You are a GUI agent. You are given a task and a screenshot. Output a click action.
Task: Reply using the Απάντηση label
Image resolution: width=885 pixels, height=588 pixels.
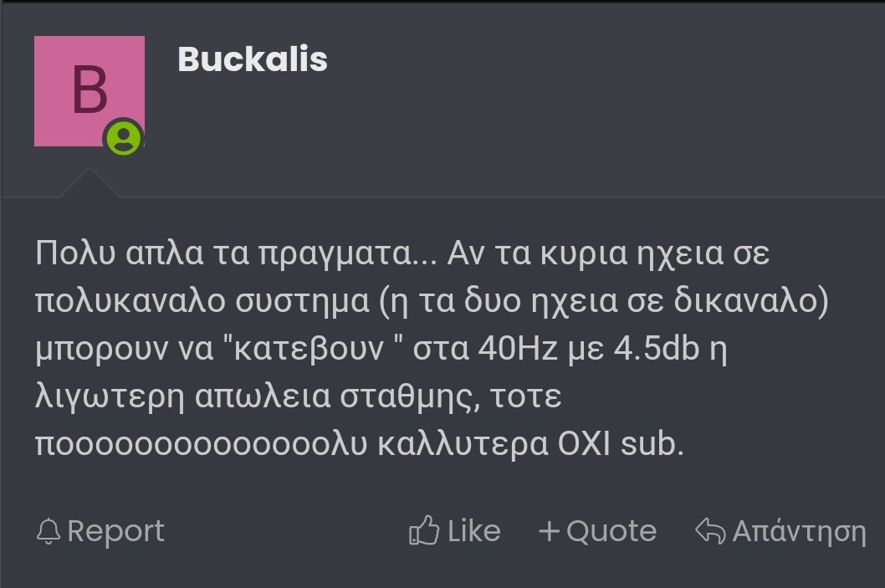point(799,531)
